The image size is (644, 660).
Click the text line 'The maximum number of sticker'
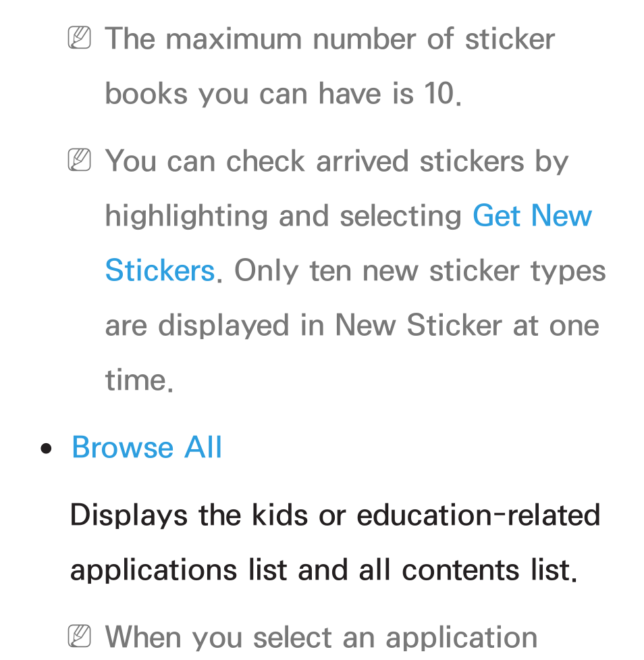tap(330, 39)
